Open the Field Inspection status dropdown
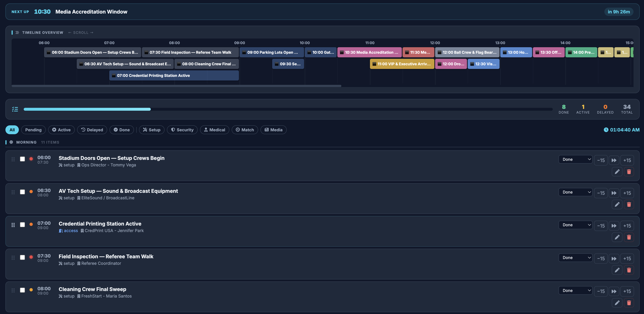Viewport: 644px width, 314px height. [575, 258]
